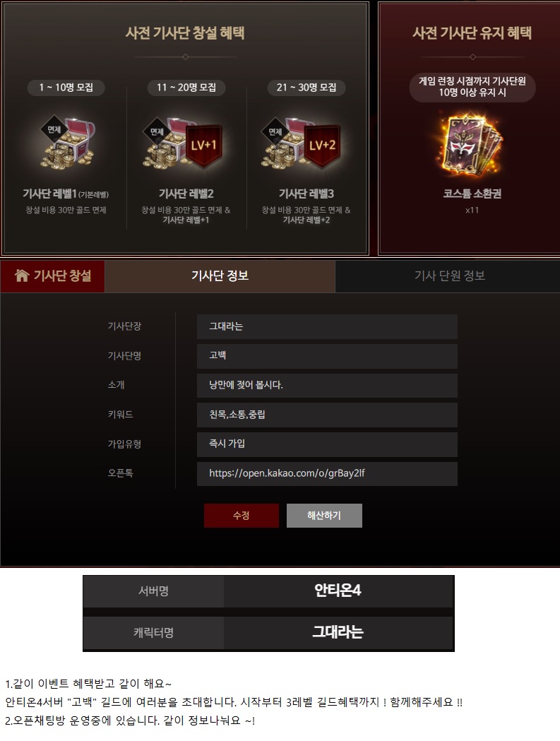This screenshot has height=741, width=560.
Task: Switch to the 기사단 정보 tab
Action: click(220, 275)
